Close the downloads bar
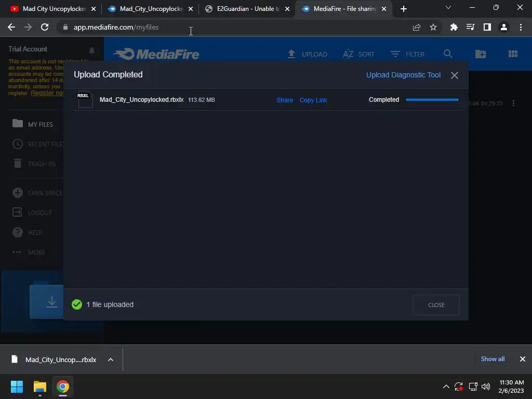This screenshot has width=532, height=399. [523, 359]
